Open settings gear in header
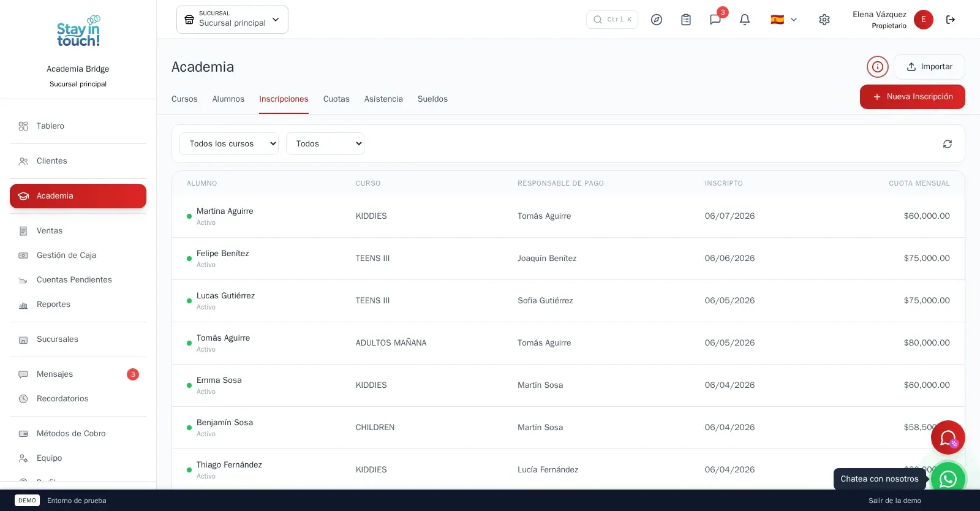 click(x=824, y=20)
